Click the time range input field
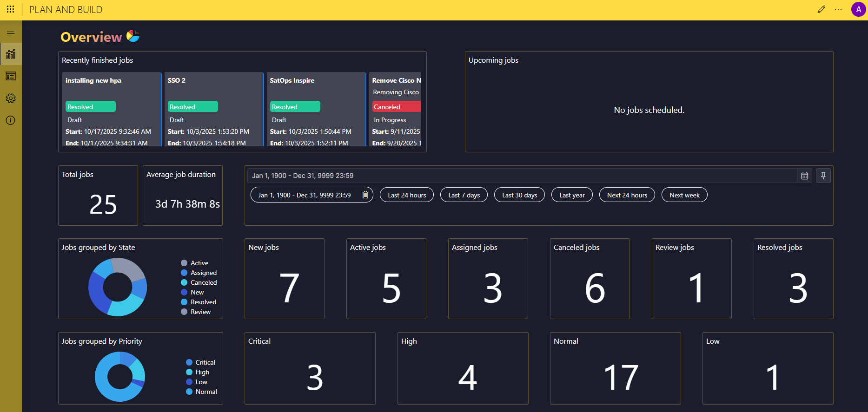 pos(521,176)
